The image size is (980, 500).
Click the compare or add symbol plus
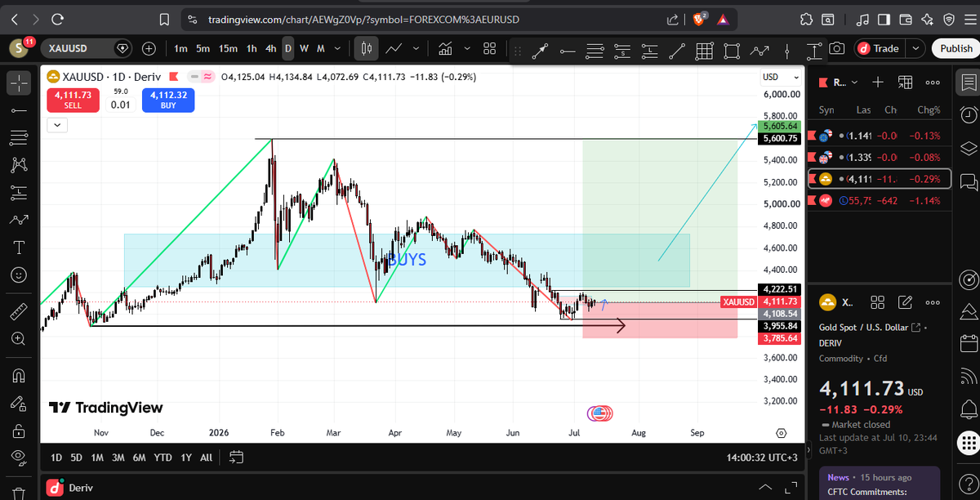coord(149,48)
